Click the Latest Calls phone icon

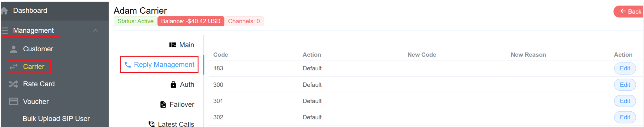151,124
